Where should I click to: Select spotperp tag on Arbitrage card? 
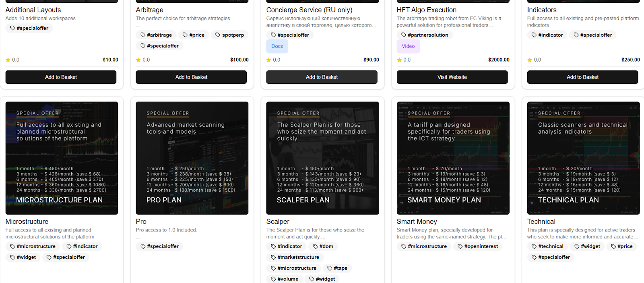[229, 35]
